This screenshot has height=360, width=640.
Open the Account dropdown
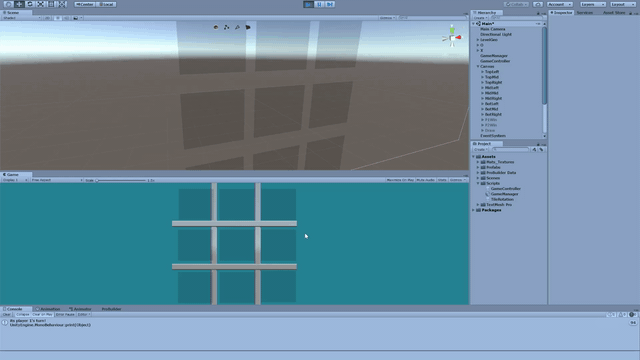pos(559,4)
